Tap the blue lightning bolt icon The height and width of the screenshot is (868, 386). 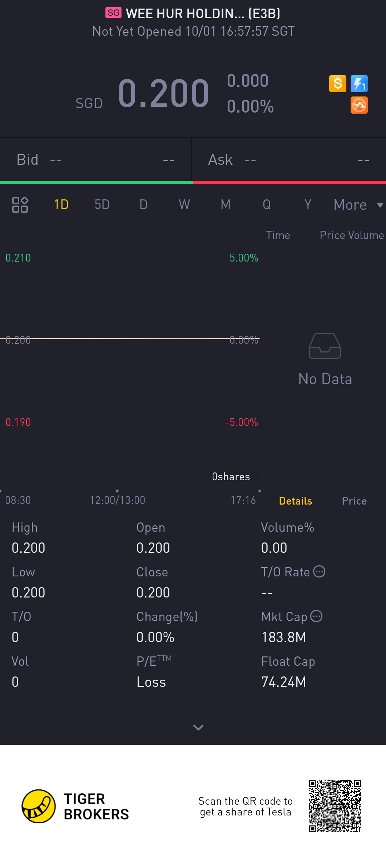point(359,84)
